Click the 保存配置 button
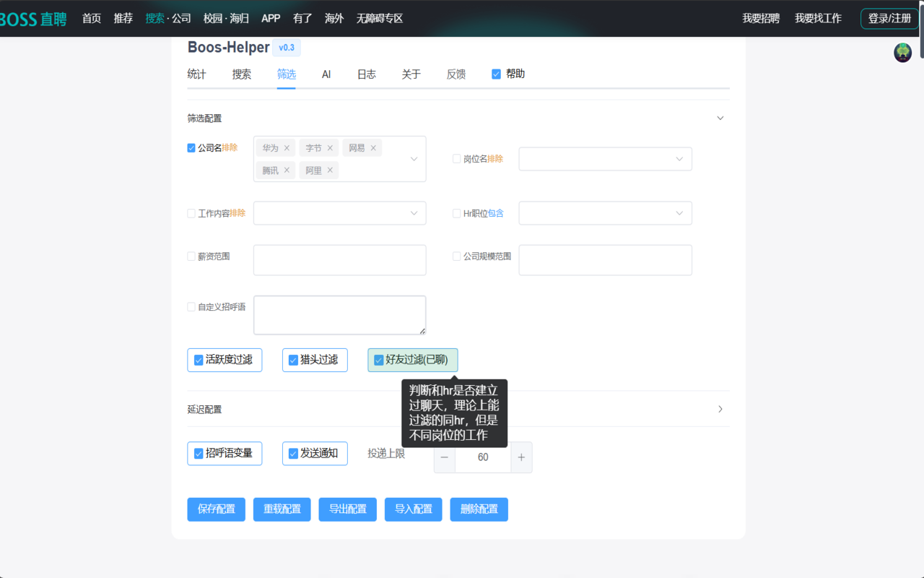 point(216,509)
